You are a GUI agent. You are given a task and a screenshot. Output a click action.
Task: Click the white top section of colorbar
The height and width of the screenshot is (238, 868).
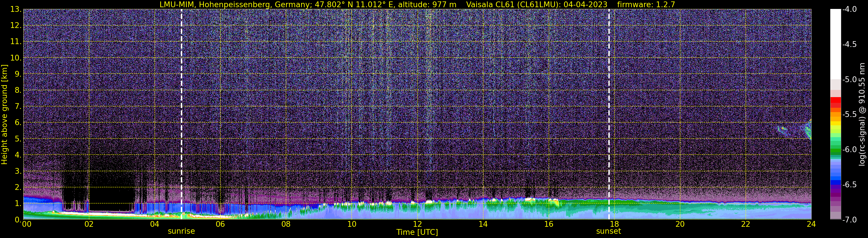click(835, 44)
